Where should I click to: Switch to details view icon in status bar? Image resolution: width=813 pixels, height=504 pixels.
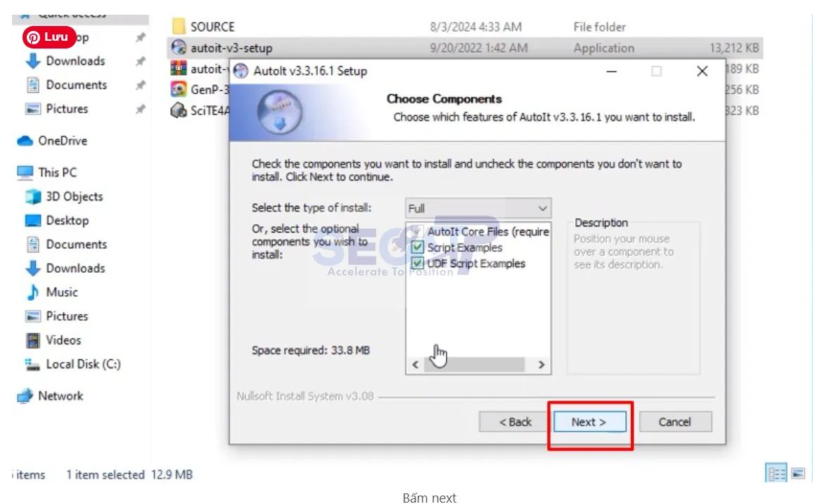click(776, 474)
